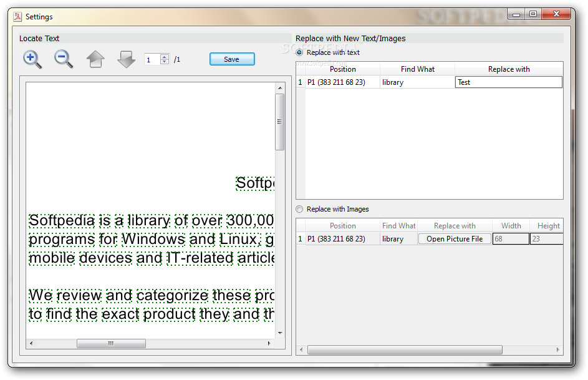Click Position column header in text table
This screenshot has height=380, width=588.
tap(342, 69)
